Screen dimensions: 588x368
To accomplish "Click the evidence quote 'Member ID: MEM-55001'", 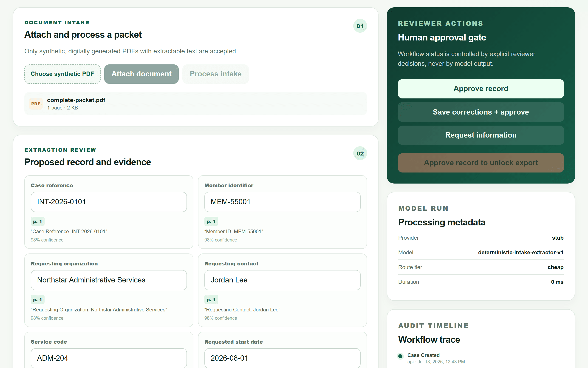I will click(234, 231).
